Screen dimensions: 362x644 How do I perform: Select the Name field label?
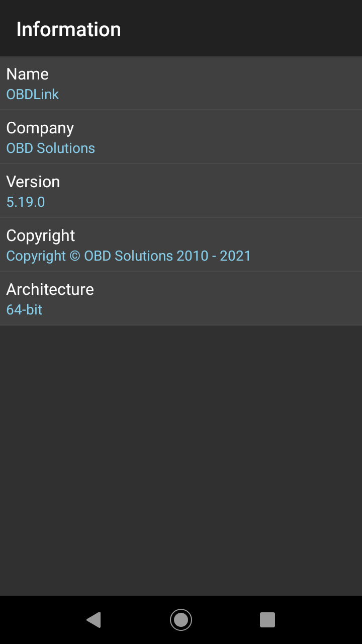pyautogui.click(x=28, y=74)
